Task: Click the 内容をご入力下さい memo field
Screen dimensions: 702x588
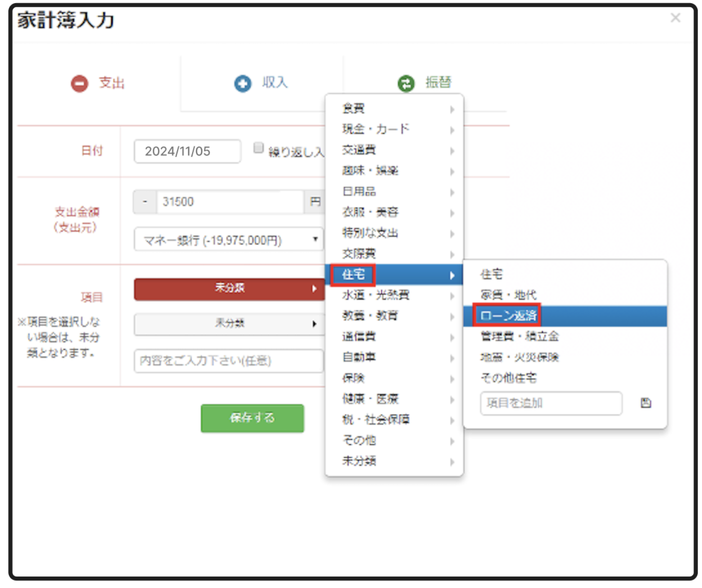Action: click(229, 361)
